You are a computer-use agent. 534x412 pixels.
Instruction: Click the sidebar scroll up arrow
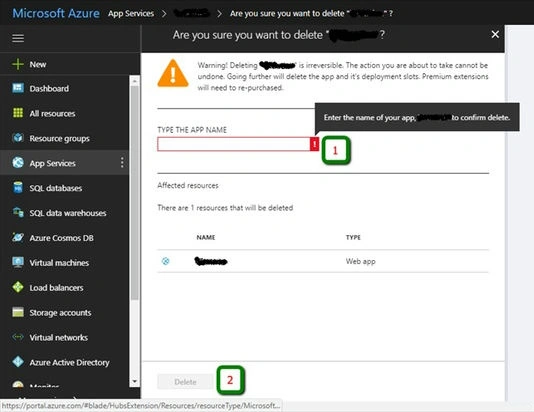(x=135, y=81)
